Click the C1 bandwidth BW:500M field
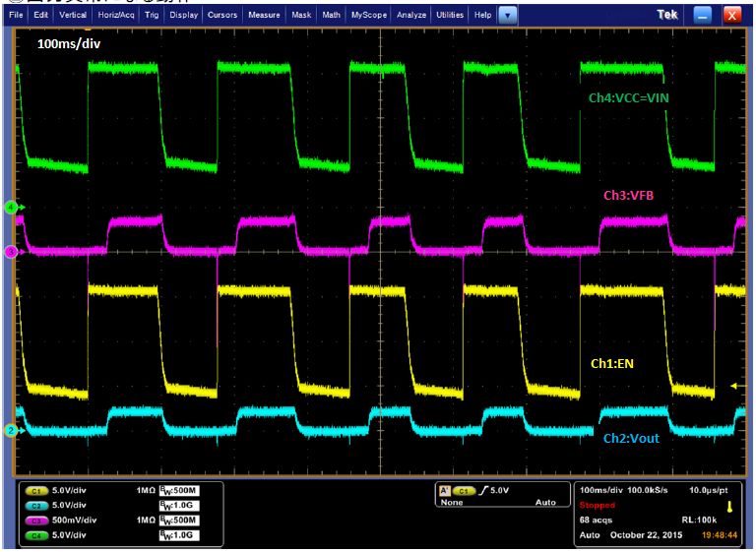 [x=179, y=491]
